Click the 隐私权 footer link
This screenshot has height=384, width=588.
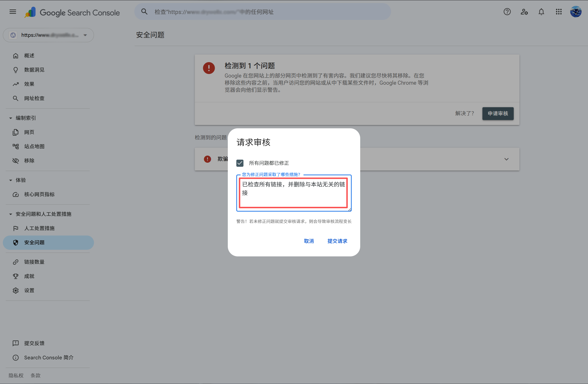tap(16, 375)
